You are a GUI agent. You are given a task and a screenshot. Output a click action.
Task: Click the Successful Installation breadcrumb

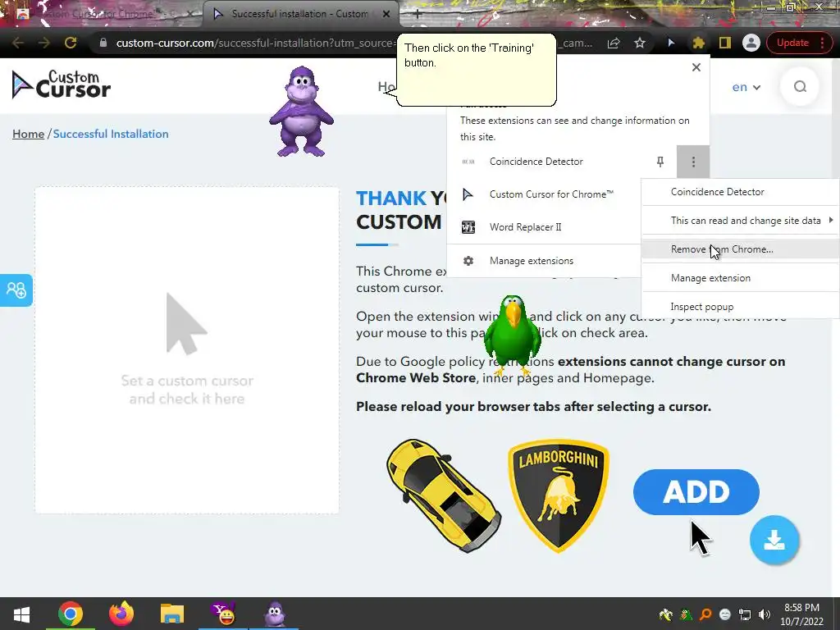click(x=111, y=134)
